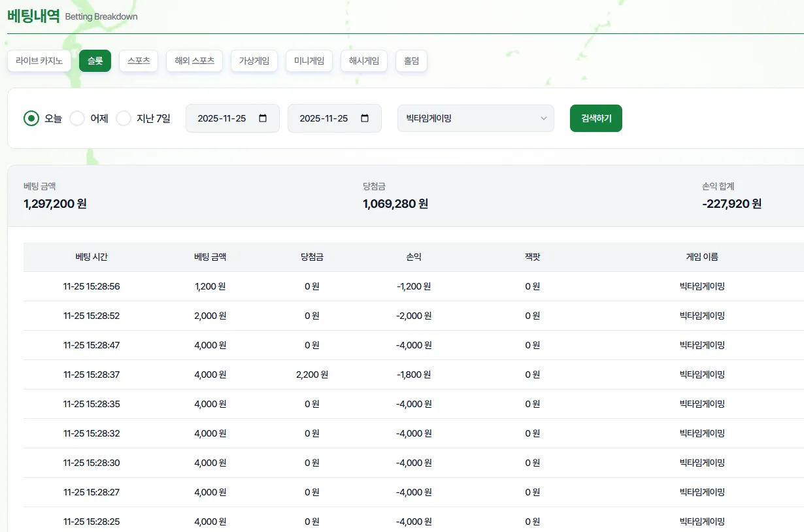Viewport: 804px width, 532px height.
Task: Open calendar icon in start date field
Action: pyautogui.click(x=263, y=118)
